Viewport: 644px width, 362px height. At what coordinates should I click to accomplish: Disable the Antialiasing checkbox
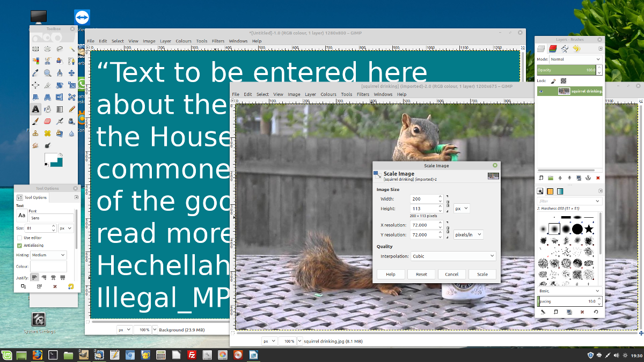coord(19,245)
